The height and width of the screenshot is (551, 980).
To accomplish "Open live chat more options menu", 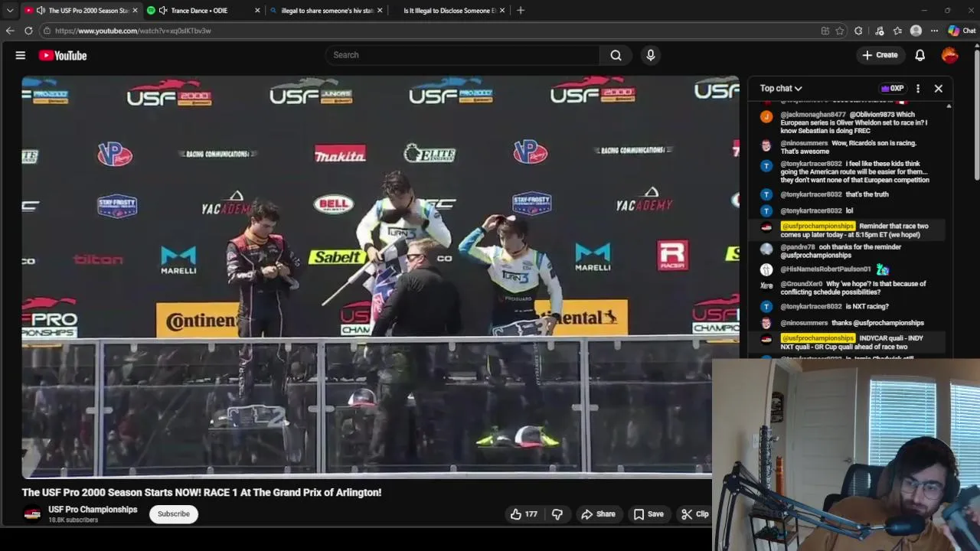I will coord(918,88).
